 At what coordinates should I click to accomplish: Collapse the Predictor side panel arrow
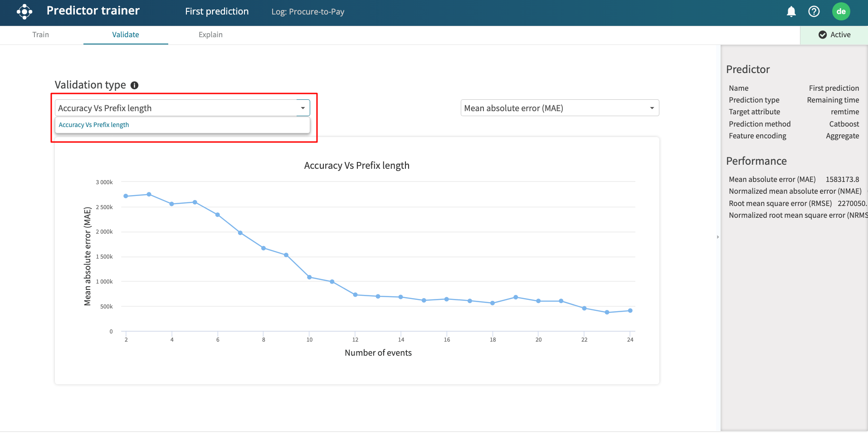tap(717, 237)
